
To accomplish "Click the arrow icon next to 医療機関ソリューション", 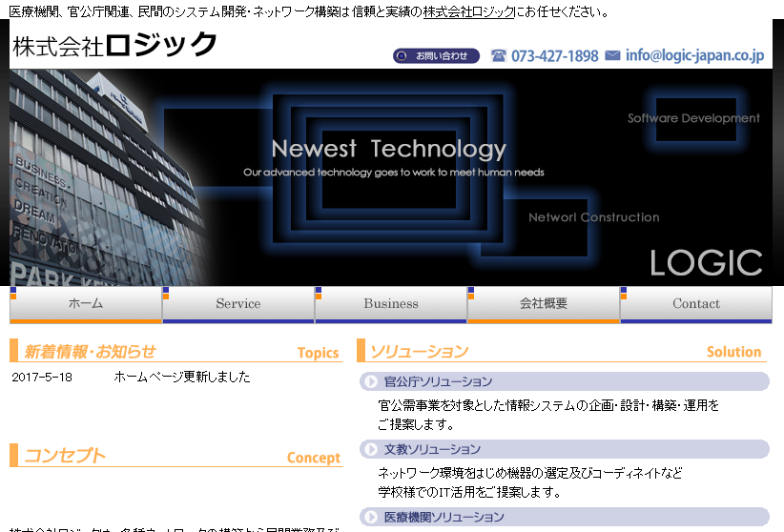I will [370, 517].
